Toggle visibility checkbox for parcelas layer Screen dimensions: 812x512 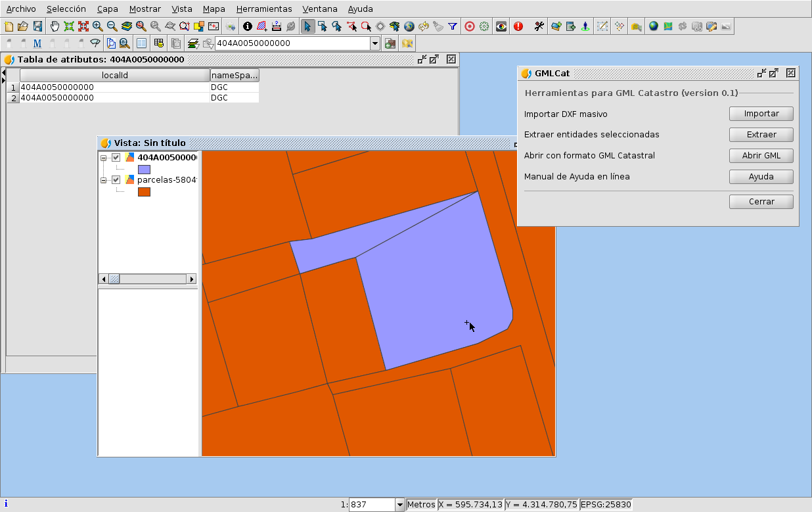click(x=116, y=180)
